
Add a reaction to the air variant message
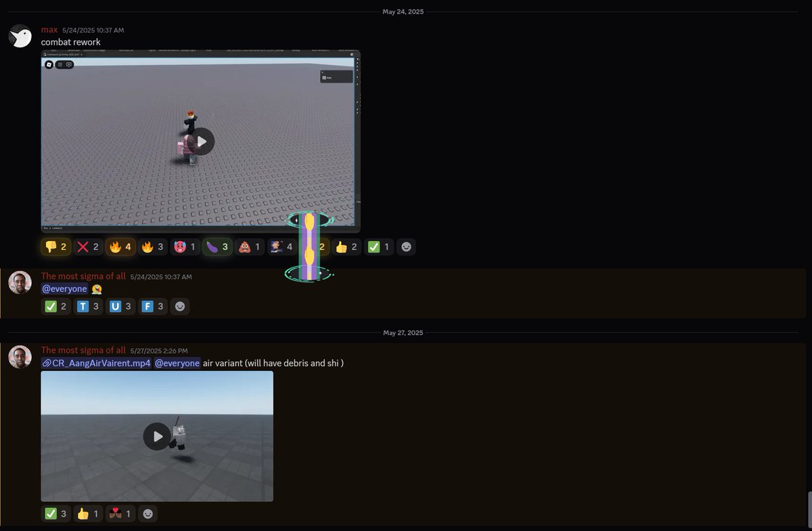tap(148, 513)
